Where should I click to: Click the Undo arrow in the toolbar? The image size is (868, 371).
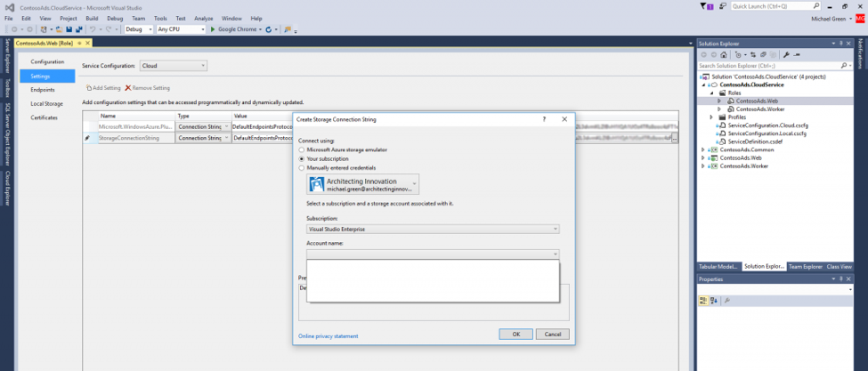(93, 29)
